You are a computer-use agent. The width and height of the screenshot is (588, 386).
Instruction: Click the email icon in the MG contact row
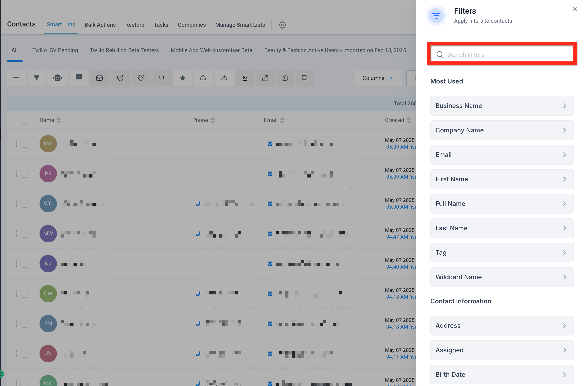coord(270,144)
